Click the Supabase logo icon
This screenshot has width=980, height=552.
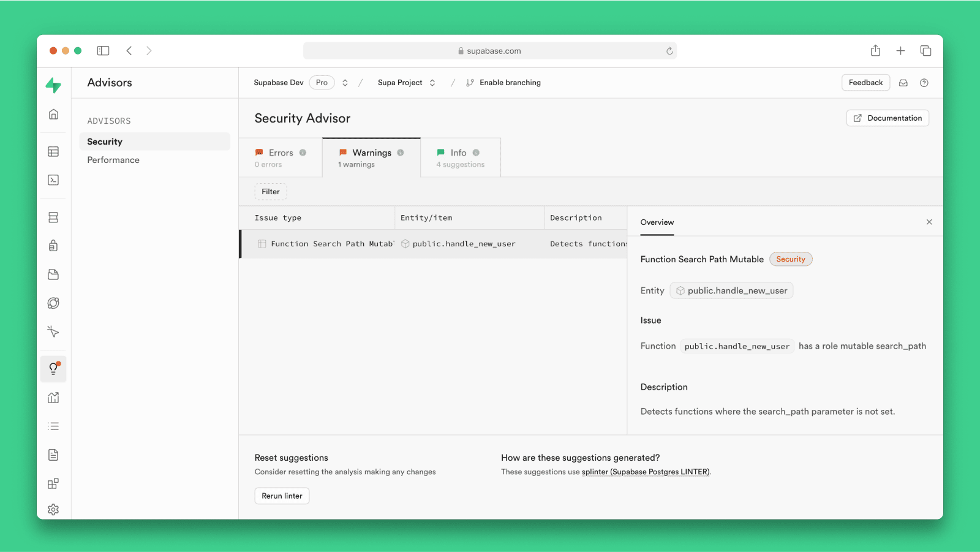point(53,85)
